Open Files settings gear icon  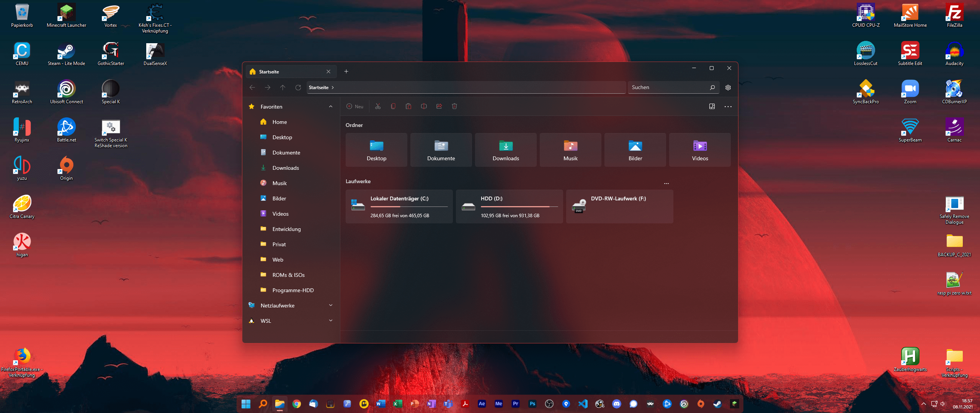(x=728, y=88)
